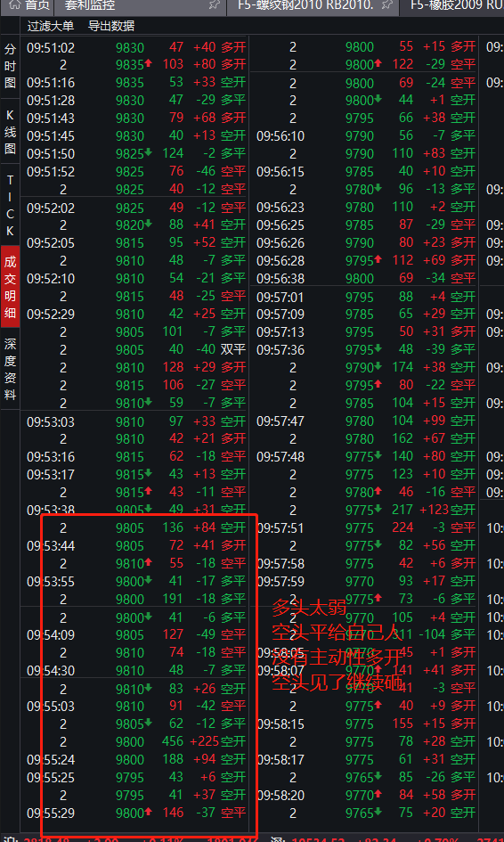Image resolution: width=504 pixels, height=842 pixels.
Task: Click the home icon beside 首页
Action: coord(15,5)
